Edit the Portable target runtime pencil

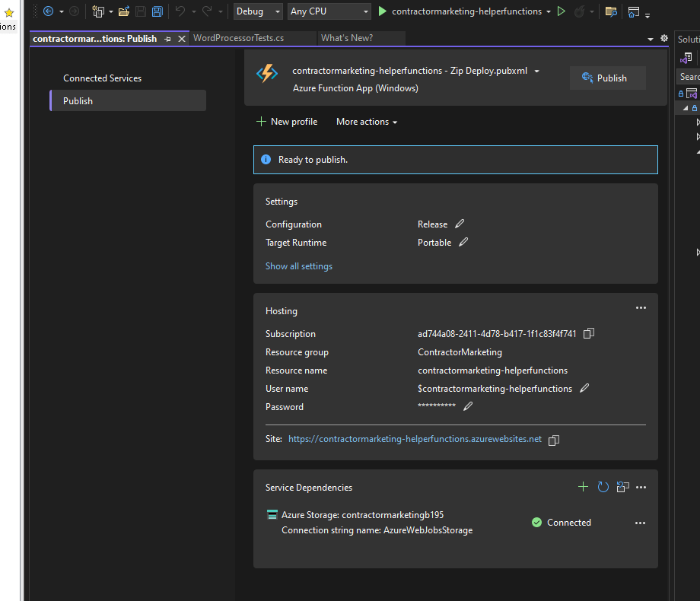(x=463, y=242)
